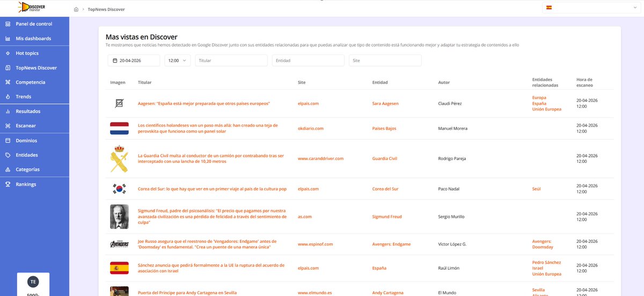Click the Avengers: Endgame entity link

pyautogui.click(x=391, y=244)
